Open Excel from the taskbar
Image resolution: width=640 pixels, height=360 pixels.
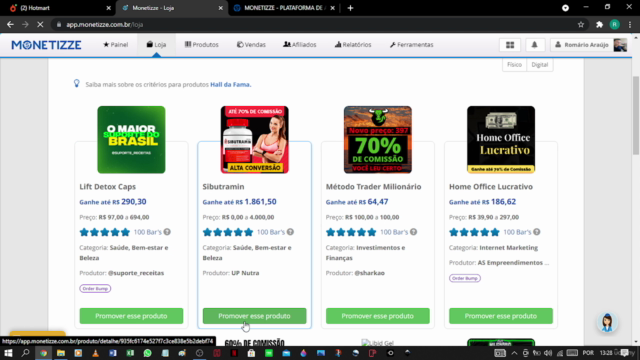click(x=130, y=353)
